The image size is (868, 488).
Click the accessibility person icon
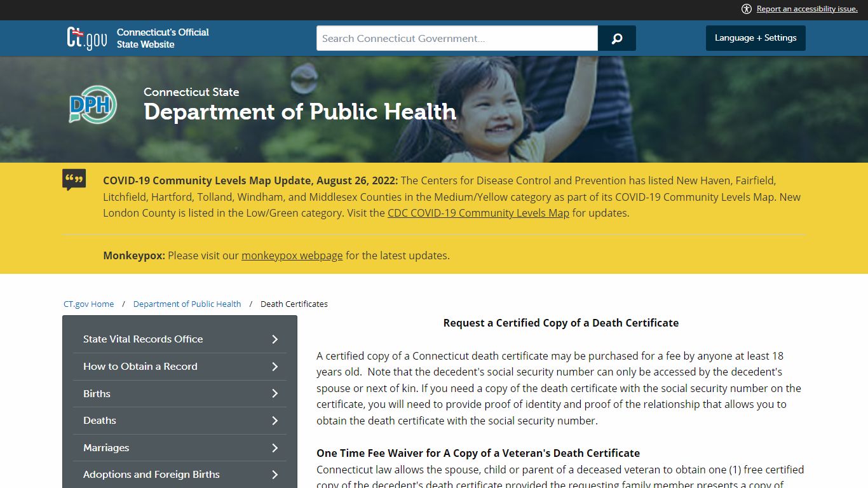pos(747,9)
